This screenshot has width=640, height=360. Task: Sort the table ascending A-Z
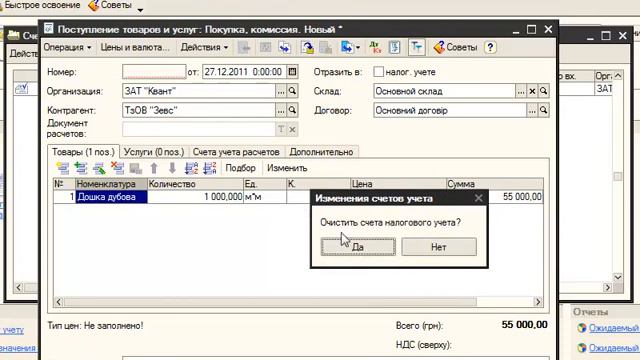pyautogui.click(x=191, y=168)
